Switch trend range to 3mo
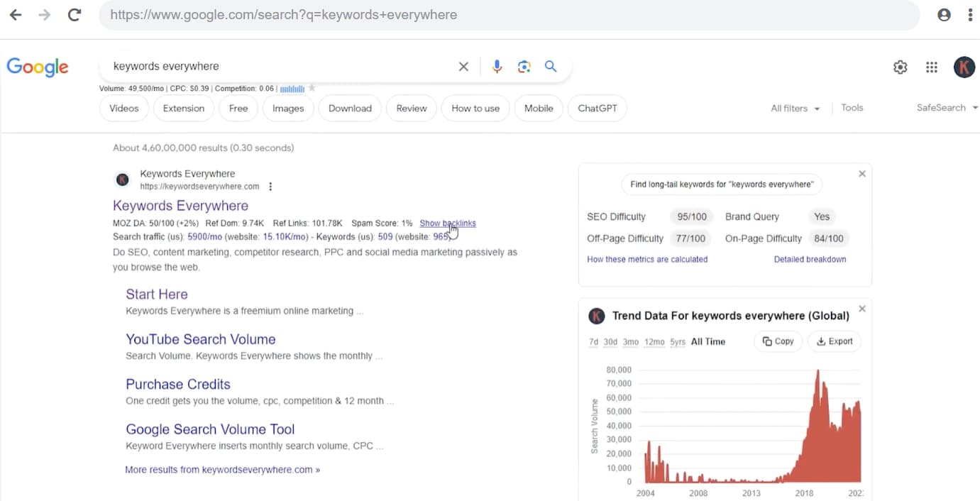The height and width of the screenshot is (501, 980). (x=631, y=342)
